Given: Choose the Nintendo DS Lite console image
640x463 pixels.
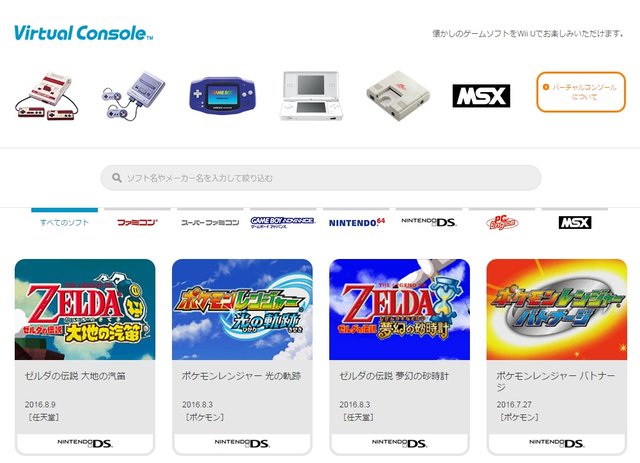Looking at the screenshot, I should pyautogui.click(x=311, y=96).
